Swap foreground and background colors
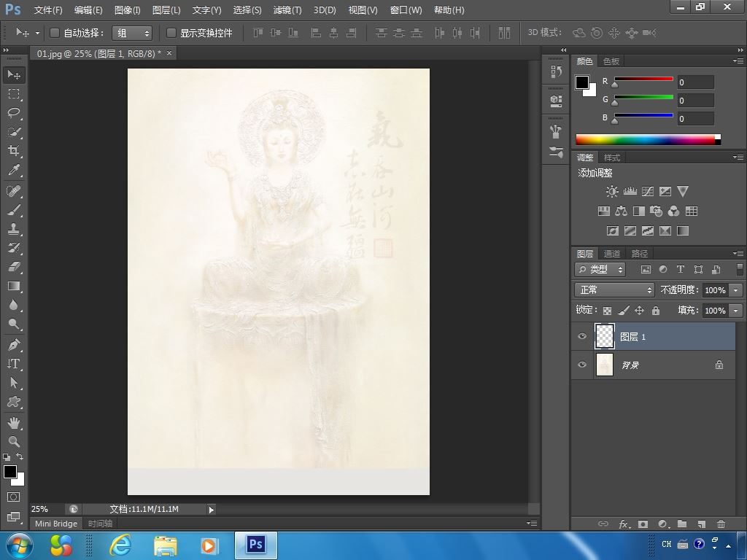 (20, 456)
